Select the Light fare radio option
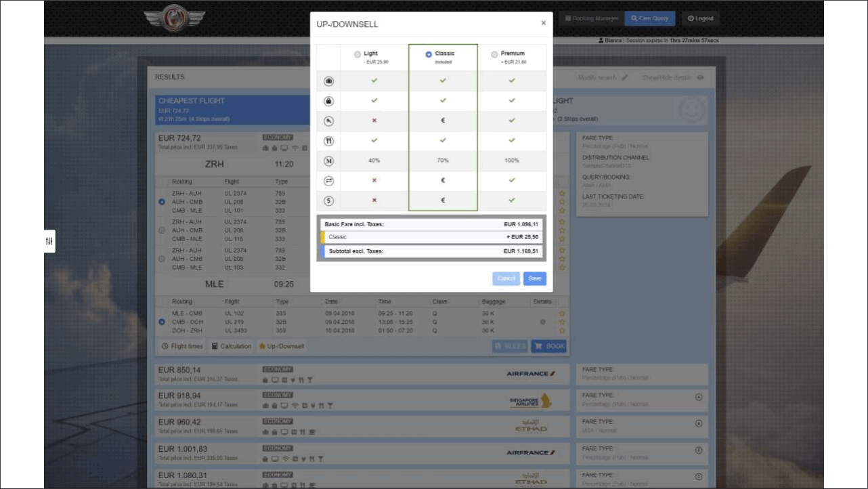 pos(357,54)
